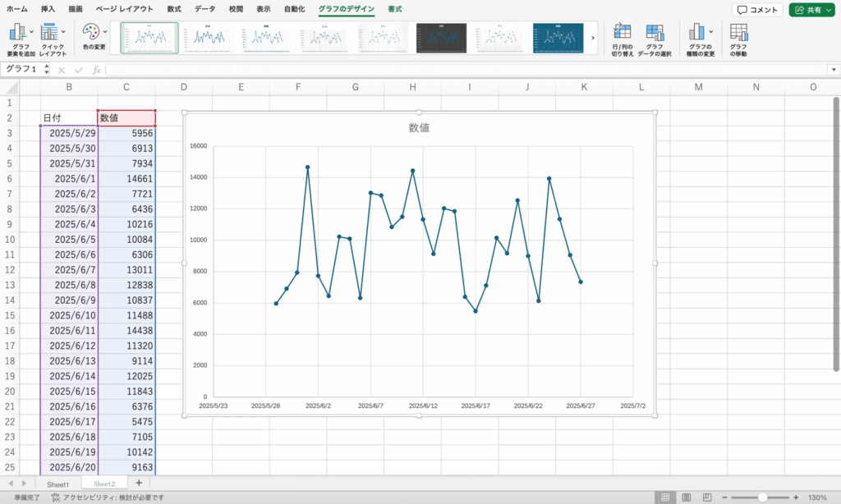Click the アクセシビリティ: 検討が必要です status text

tap(113, 497)
